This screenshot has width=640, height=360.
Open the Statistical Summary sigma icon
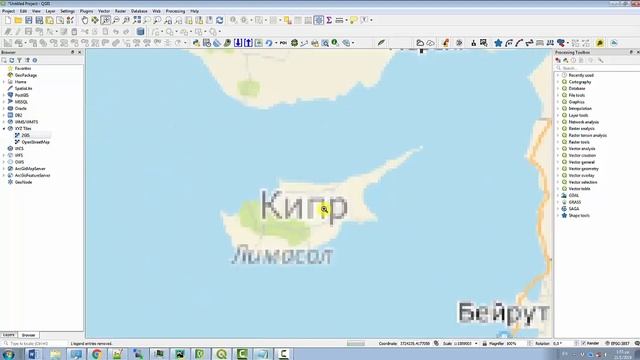pyautogui.click(x=329, y=20)
